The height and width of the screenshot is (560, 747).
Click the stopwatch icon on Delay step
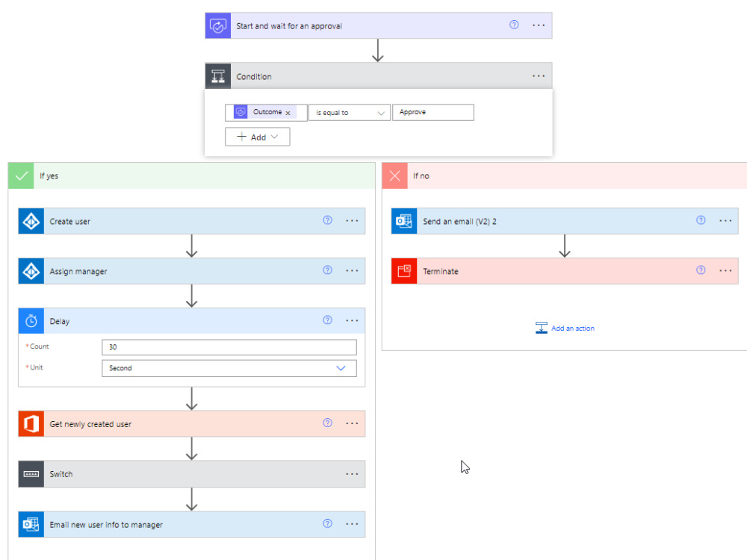31,321
